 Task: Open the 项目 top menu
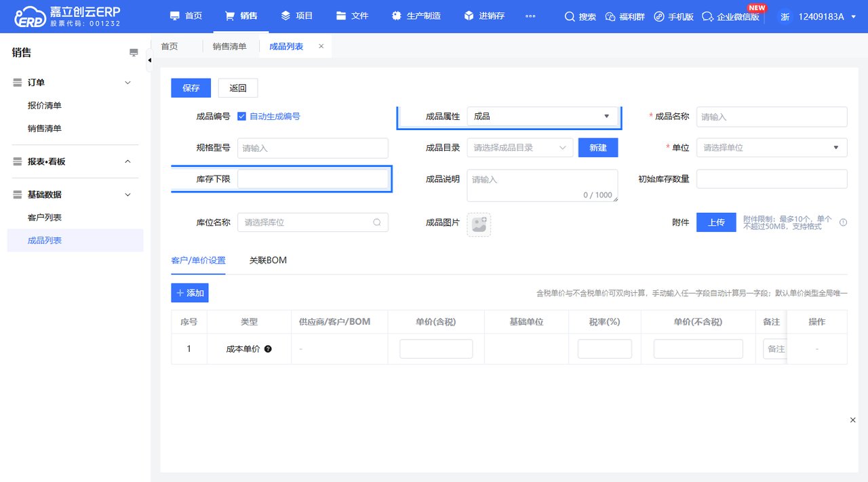pos(296,16)
